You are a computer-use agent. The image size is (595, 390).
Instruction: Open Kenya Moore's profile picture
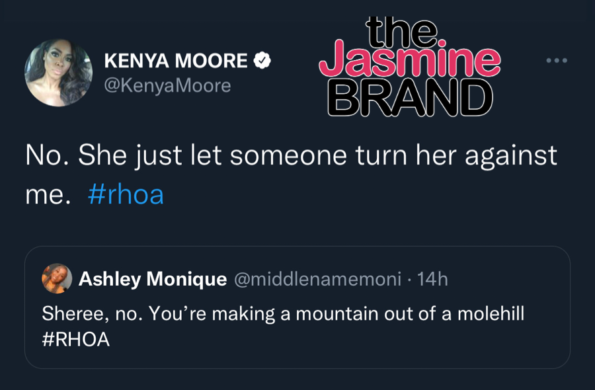tap(58, 73)
